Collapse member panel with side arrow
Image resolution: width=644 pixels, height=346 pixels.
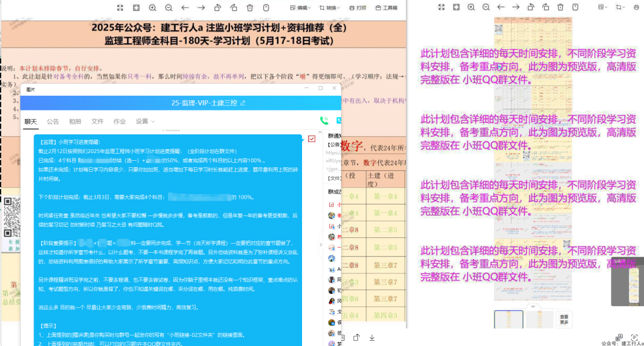click(321, 245)
